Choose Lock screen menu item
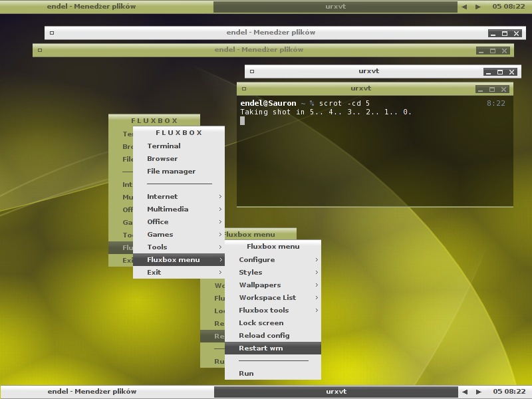Image resolution: width=532 pixels, height=399 pixels. (x=273, y=323)
